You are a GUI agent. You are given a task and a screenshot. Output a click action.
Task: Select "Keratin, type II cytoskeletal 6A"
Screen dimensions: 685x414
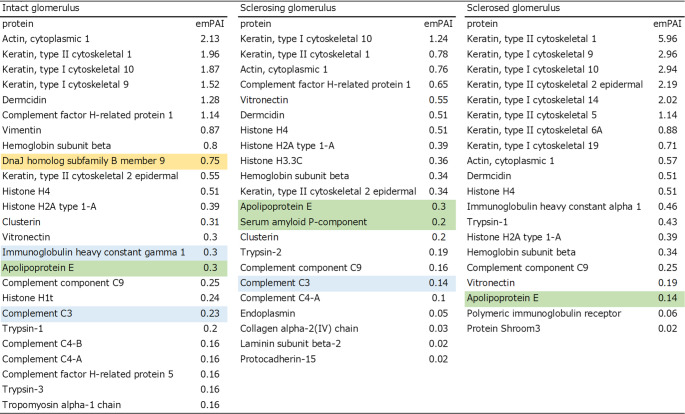tap(534, 130)
